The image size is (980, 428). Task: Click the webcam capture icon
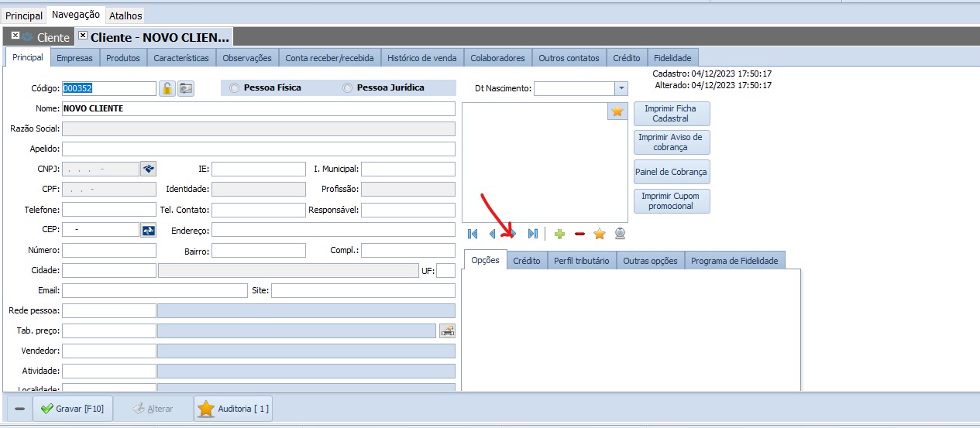tap(620, 234)
